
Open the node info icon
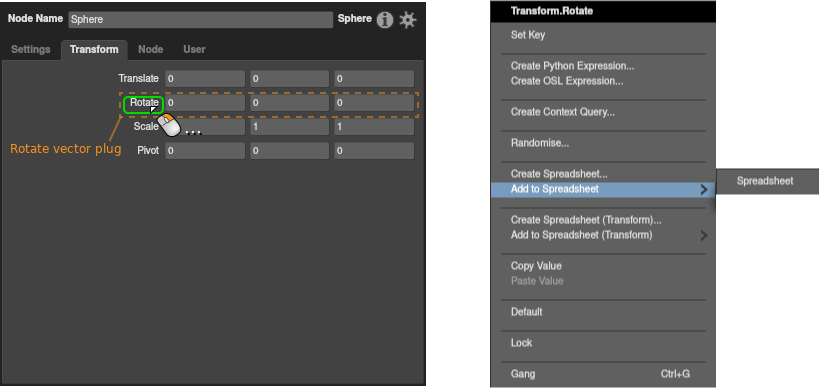point(384,20)
